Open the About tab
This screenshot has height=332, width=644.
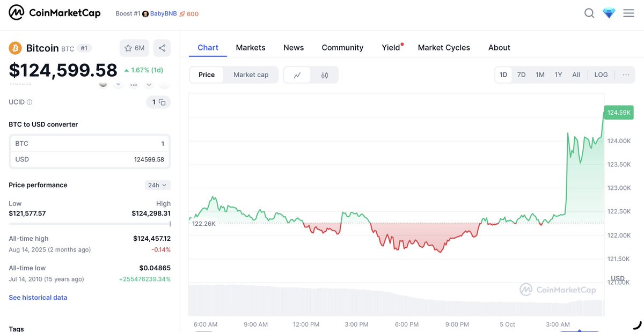pos(499,48)
